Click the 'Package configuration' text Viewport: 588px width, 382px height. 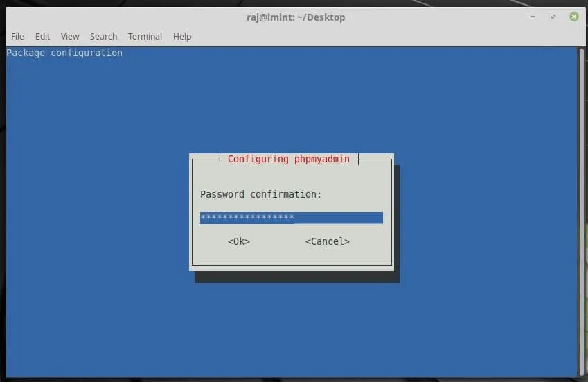pyautogui.click(x=64, y=53)
